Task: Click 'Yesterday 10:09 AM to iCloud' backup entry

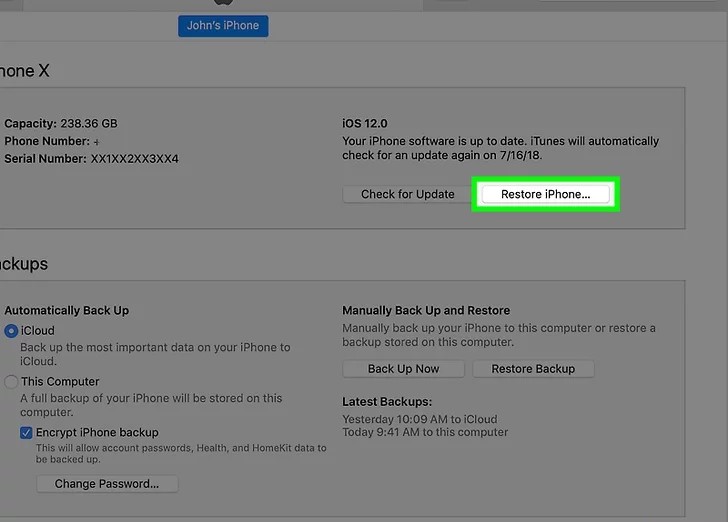Action: click(420, 419)
